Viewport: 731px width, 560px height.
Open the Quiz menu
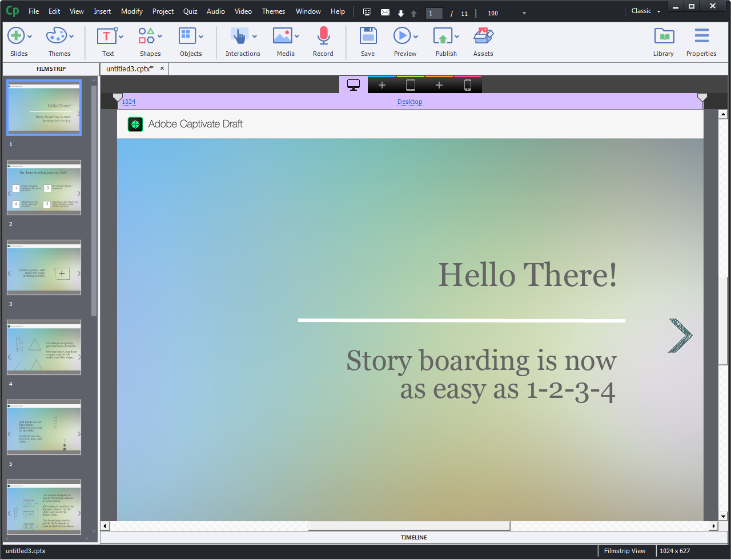[190, 11]
